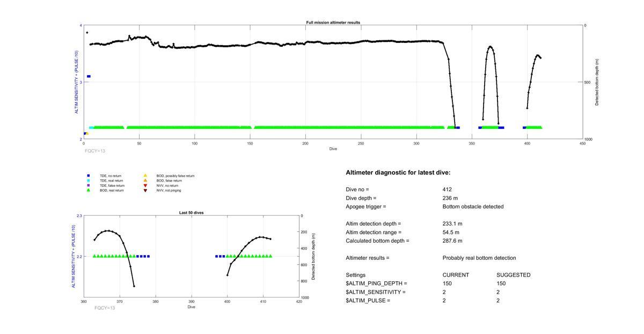644x334 pixels.
Task: Select the 'TDE, no return' legend label
Action: tap(111, 176)
